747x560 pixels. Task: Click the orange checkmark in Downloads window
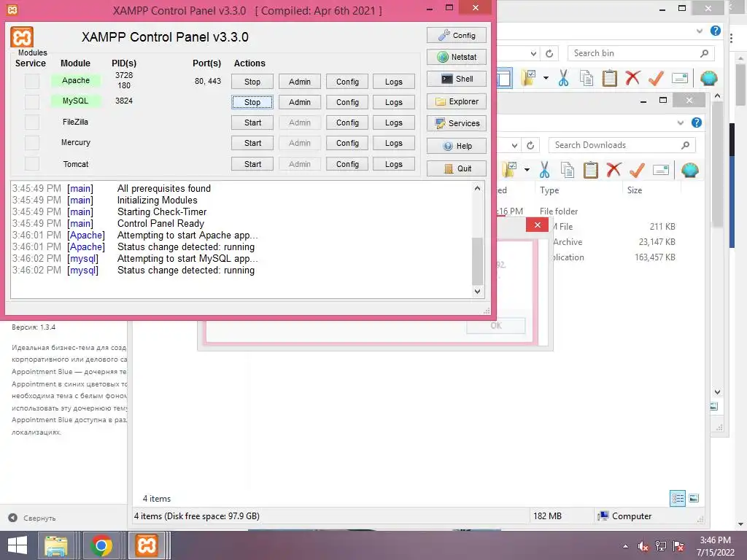pos(637,170)
